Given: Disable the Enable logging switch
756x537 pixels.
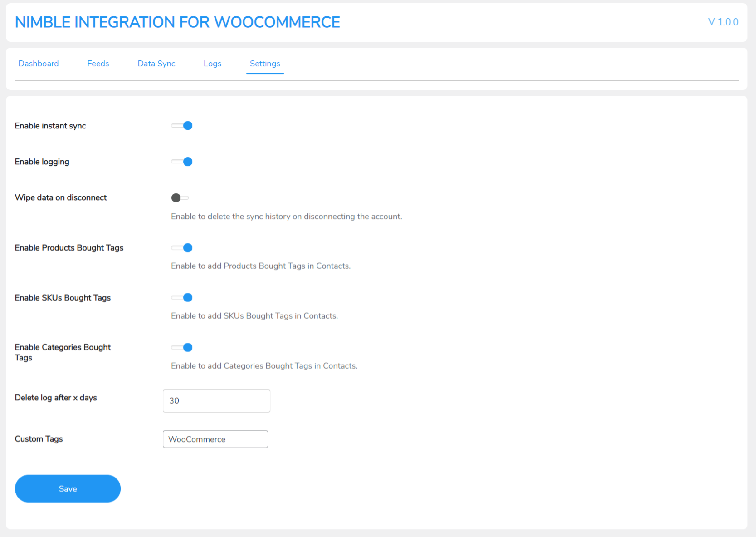Looking at the screenshot, I should [181, 161].
